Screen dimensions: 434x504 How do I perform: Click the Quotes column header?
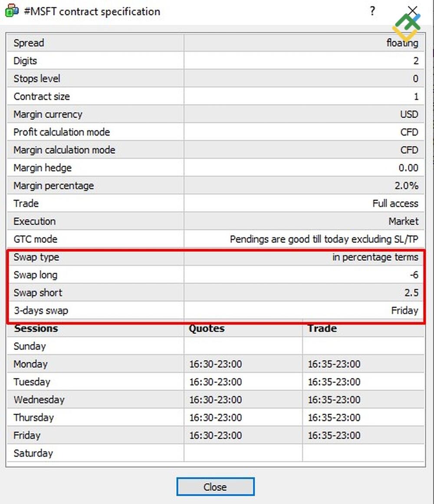tap(207, 328)
